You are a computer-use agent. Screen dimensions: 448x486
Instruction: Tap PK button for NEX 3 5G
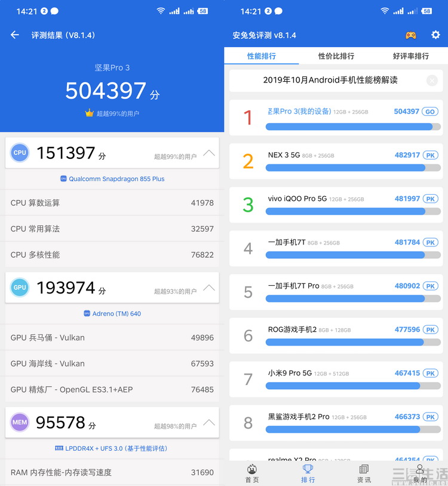pyautogui.click(x=430, y=155)
